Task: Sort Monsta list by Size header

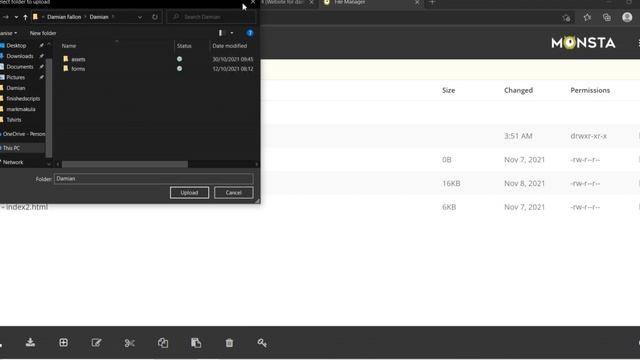Action: 448,90
